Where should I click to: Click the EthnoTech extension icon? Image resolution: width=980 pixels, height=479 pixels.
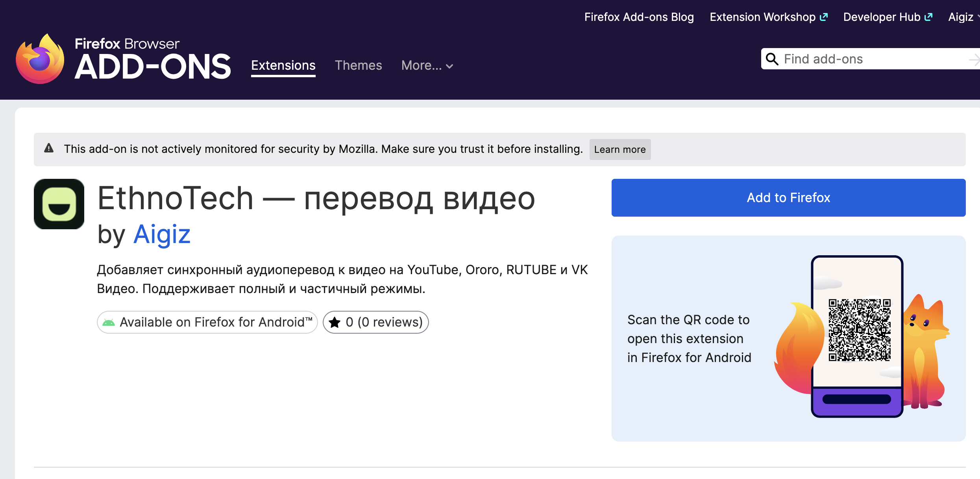(59, 204)
